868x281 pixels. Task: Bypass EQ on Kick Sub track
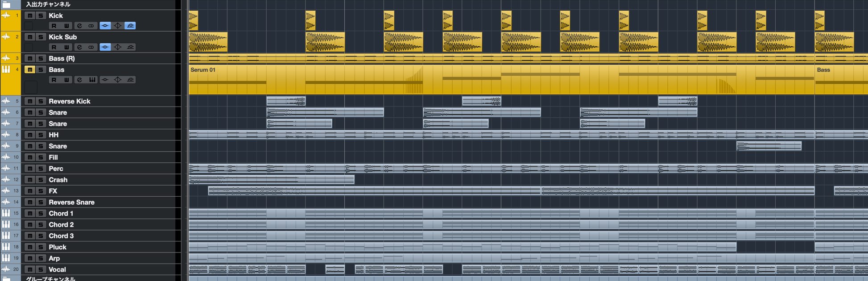coord(118,47)
